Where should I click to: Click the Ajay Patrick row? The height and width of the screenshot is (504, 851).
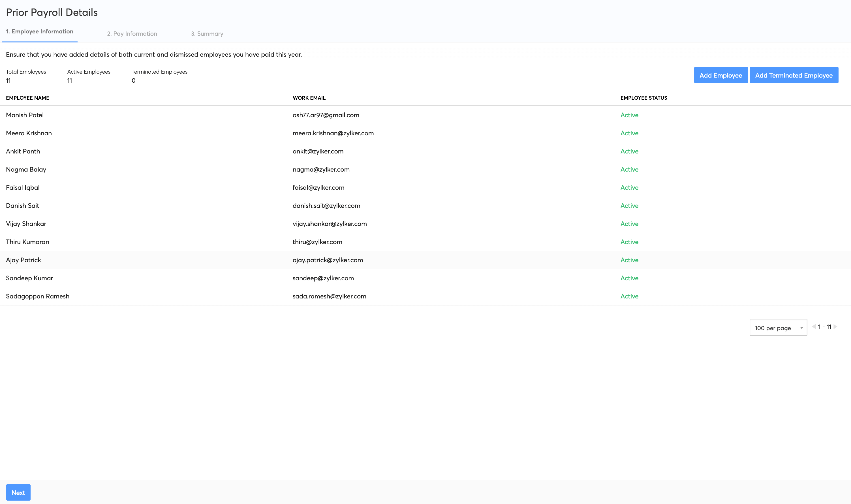[23, 260]
